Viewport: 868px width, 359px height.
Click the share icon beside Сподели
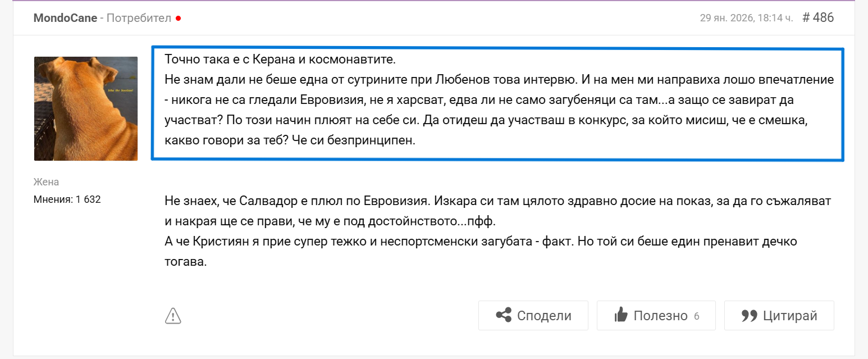[x=504, y=315]
